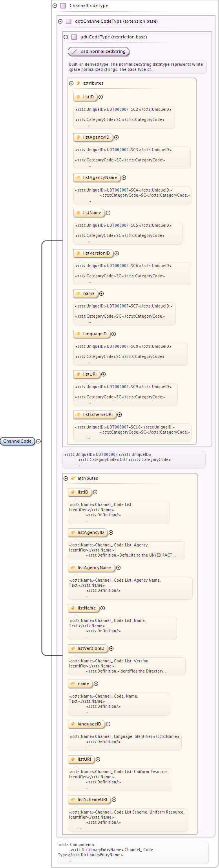The width and height of the screenshot is (219, 868).
Task: Click the @ icon of upper attributes group
Action: pos(78,83)
